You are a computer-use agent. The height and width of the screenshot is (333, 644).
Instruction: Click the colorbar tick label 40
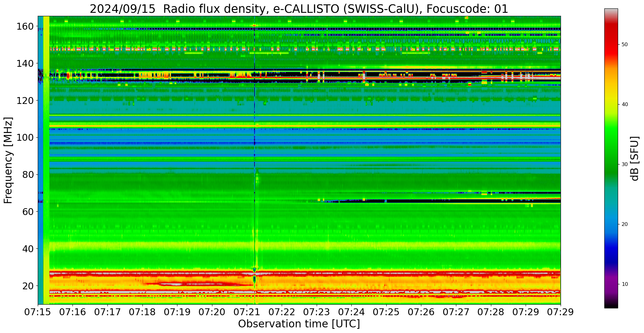(x=625, y=105)
